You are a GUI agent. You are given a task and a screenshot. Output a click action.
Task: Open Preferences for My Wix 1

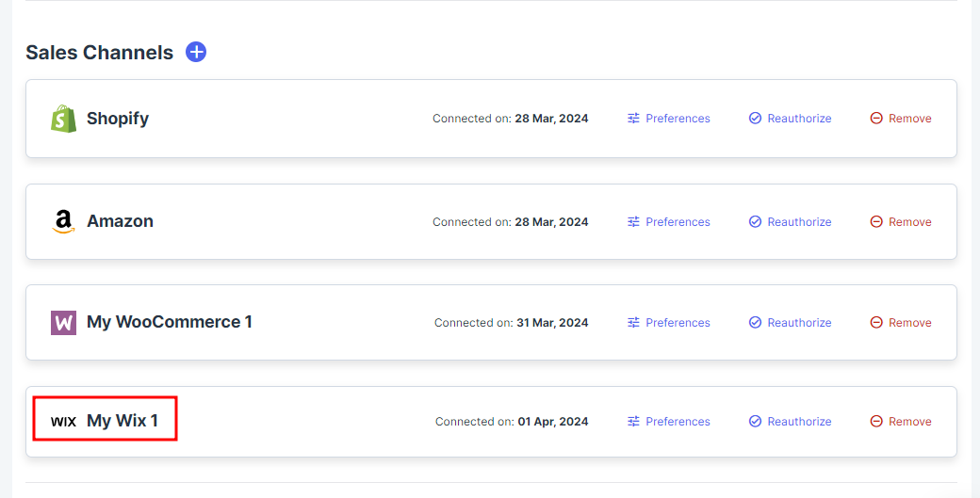[x=669, y=422]
